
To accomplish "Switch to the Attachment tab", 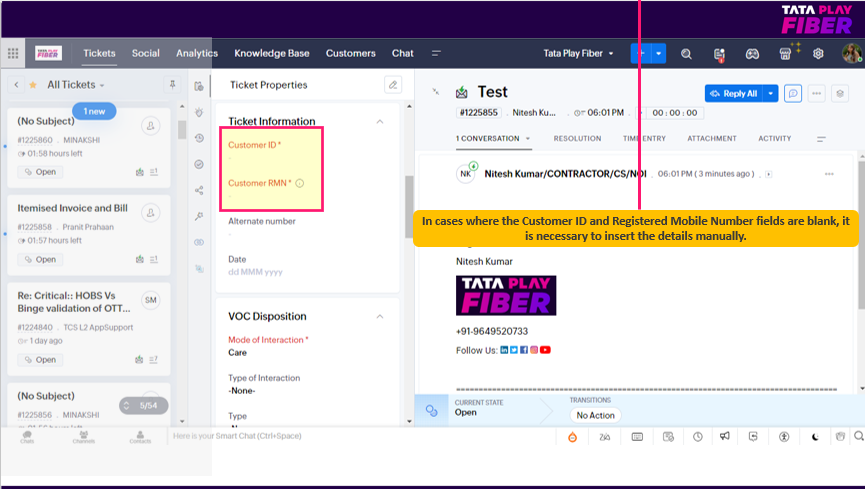I will tap(712, 139).
